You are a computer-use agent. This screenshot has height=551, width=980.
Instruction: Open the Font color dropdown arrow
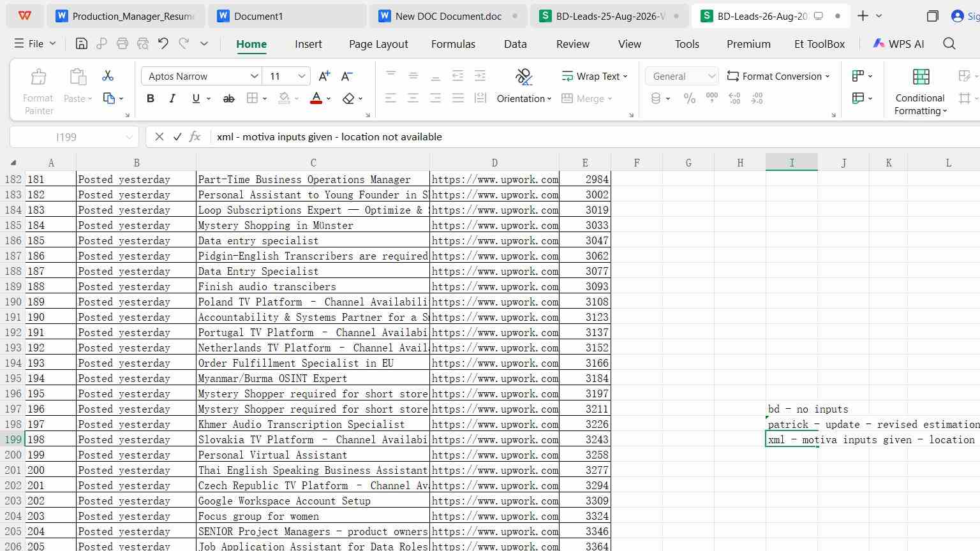(329, 99)
